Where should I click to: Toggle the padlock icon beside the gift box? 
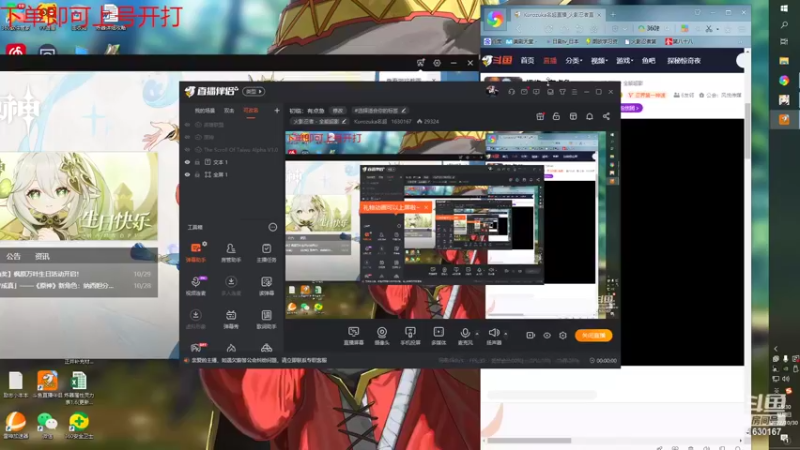(x=556, y=116)
